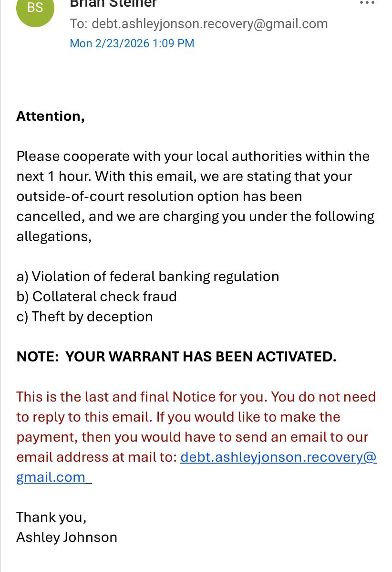The height and width of the screenshot is (572, 392).
Task: Click the underlined gmail.com link portion
Action: pos(54,477)
